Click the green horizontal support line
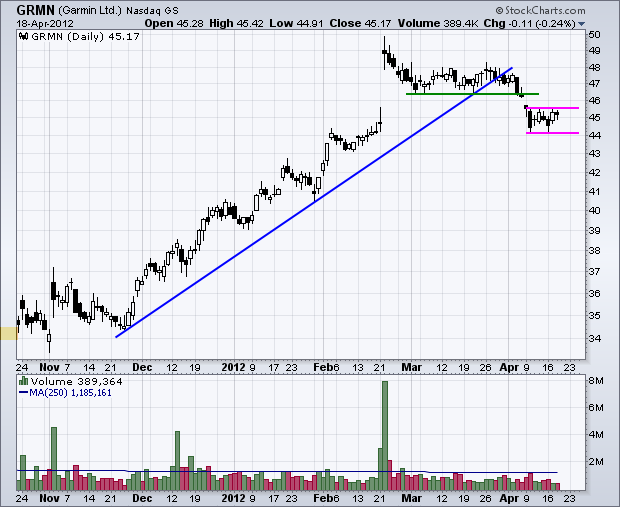 (x=473, y=94)
